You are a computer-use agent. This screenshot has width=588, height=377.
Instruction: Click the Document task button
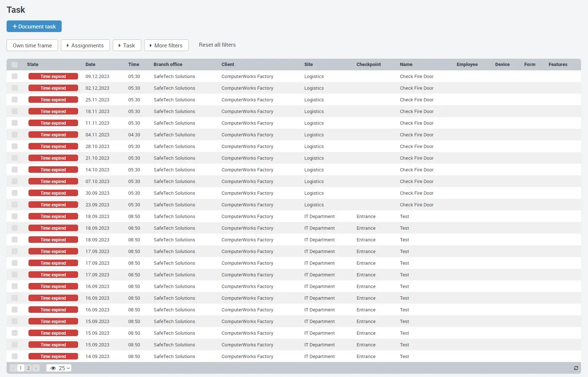tap(34, 27)
